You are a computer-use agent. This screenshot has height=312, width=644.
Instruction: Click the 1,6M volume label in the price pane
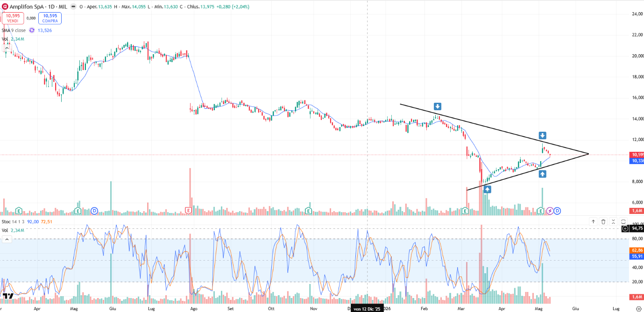tap(636, 211)
